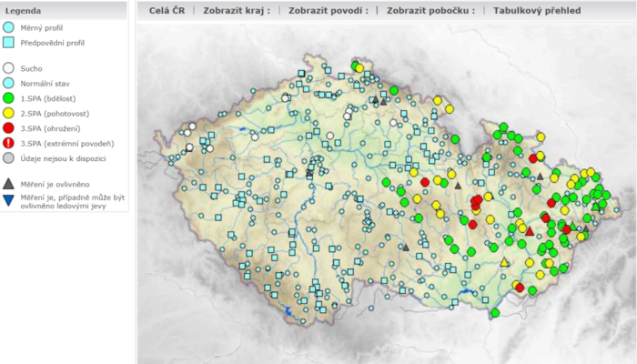This screenshot has width=637, height=364.
Task: Select the red triangle marker on map
Action: click(529, 231)
